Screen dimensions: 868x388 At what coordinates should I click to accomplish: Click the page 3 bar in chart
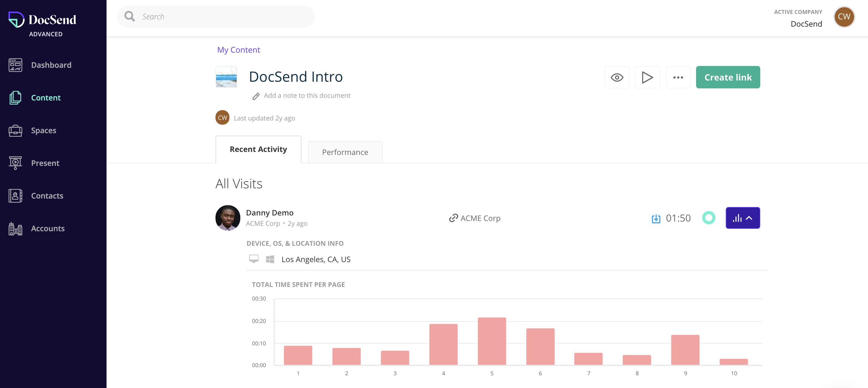tap(395, 357)
